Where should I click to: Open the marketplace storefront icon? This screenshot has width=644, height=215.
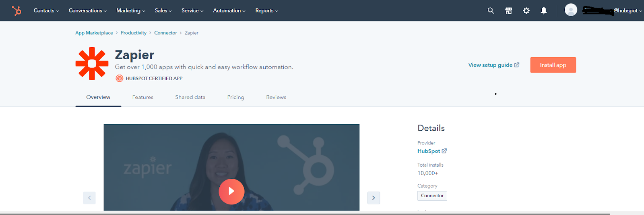(509, 10)
